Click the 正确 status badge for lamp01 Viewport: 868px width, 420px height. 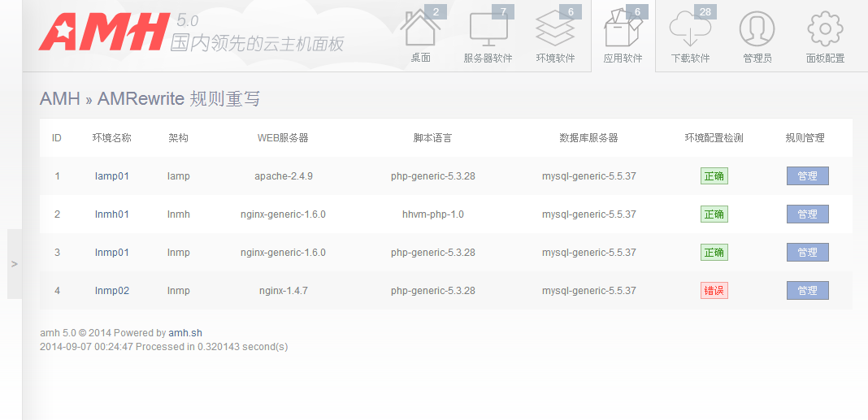point(714,176)
